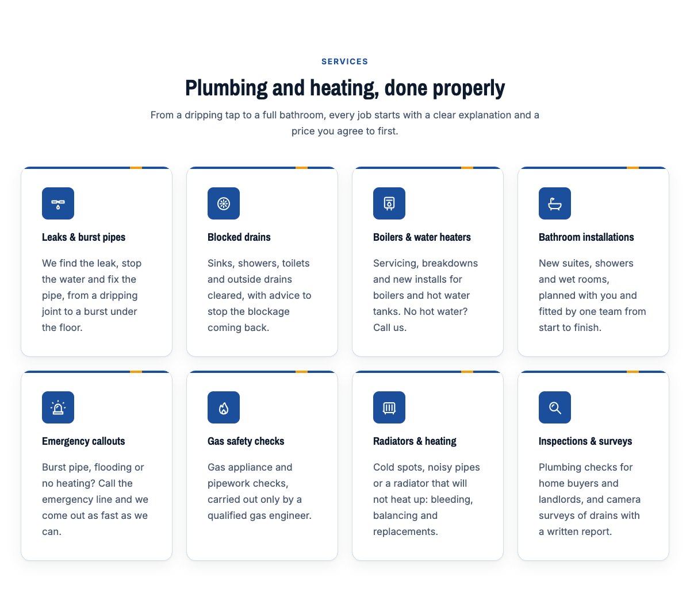
Task: Click the gas appliance and pipework description
Action: click(x=260, y=491)
